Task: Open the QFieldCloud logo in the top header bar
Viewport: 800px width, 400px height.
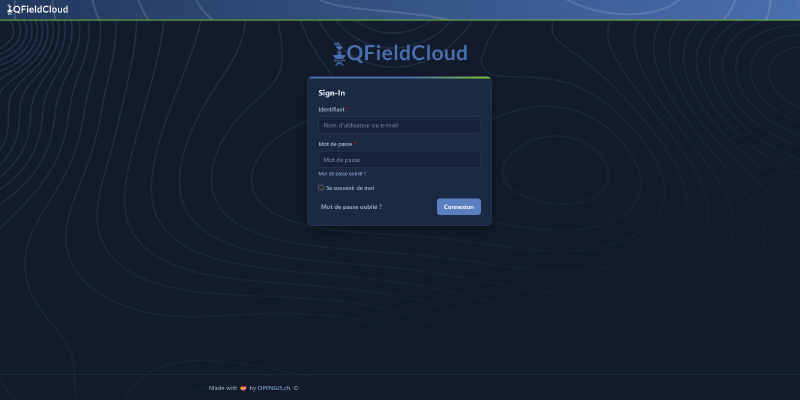Action: (x=37, y=9)
